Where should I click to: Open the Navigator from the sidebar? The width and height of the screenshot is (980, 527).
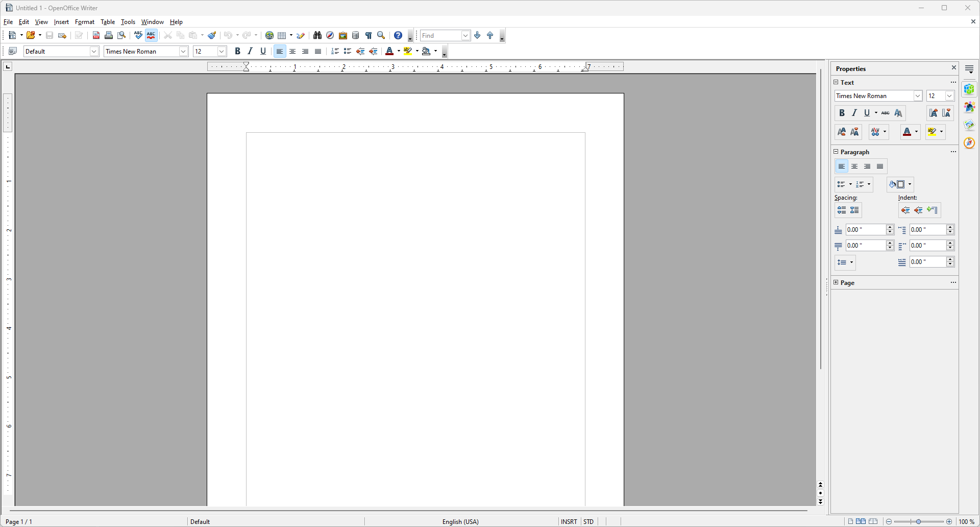tap(969, 142)
